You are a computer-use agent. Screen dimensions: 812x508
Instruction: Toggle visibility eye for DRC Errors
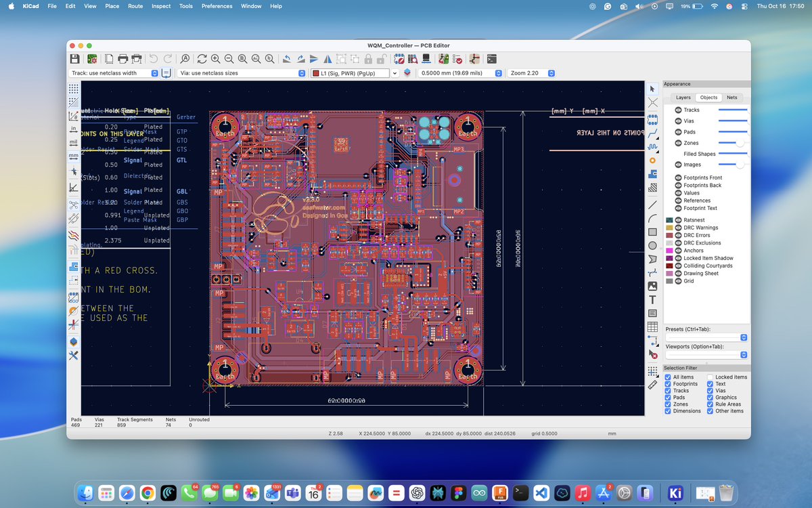pyautogui.click(x=678, y=235)
